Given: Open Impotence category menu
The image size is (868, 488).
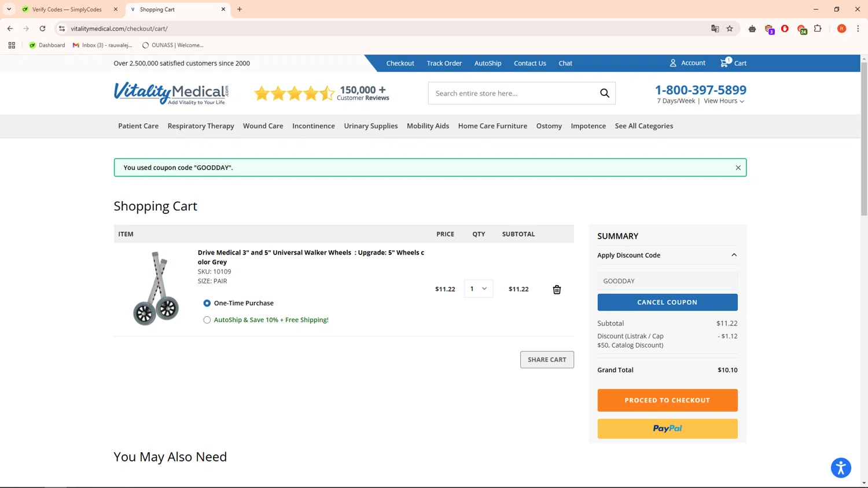Looking at the screenshot, I should [589, 126].
